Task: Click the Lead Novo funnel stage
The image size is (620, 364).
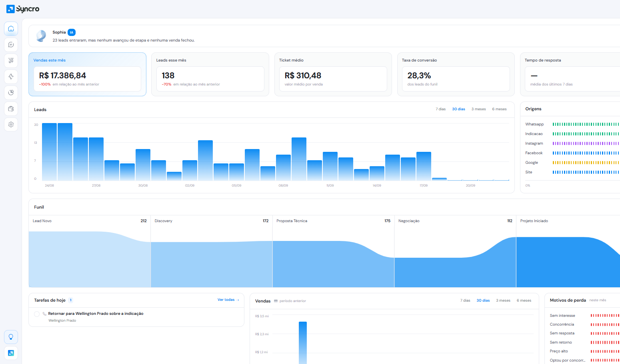Action: coord(90,251)
